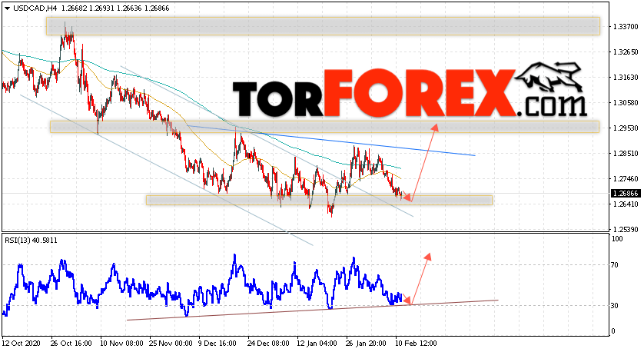644x352 pixels.
Task: Click price axis label 1.31630
Action: (626, 77)
